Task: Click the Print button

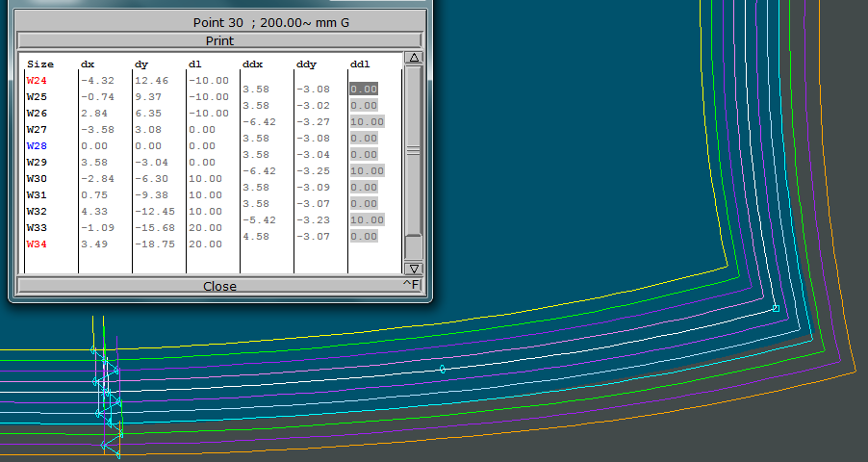Action: click(219, 40)
